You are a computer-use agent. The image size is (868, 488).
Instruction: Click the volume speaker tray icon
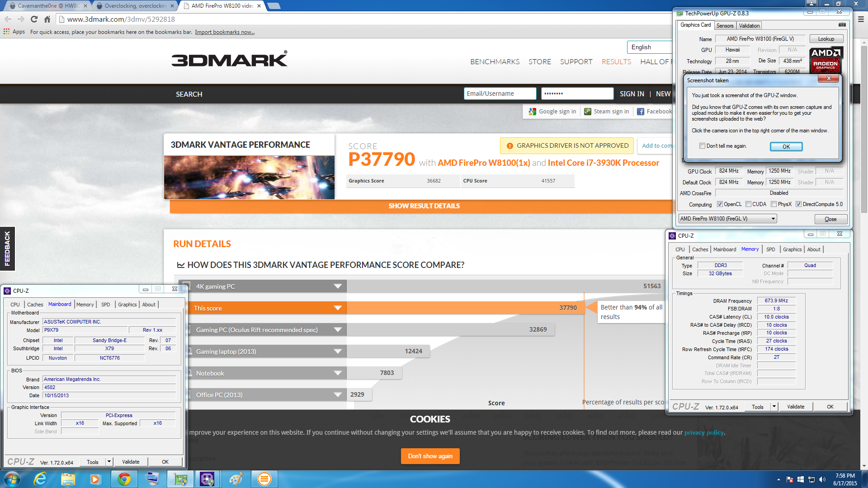point(822,479)
